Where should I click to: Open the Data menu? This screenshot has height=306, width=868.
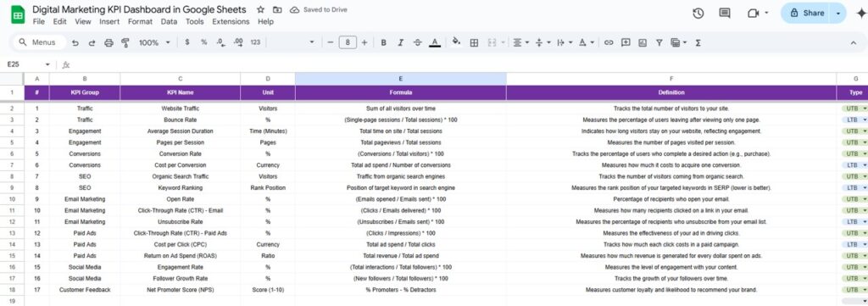169,21
